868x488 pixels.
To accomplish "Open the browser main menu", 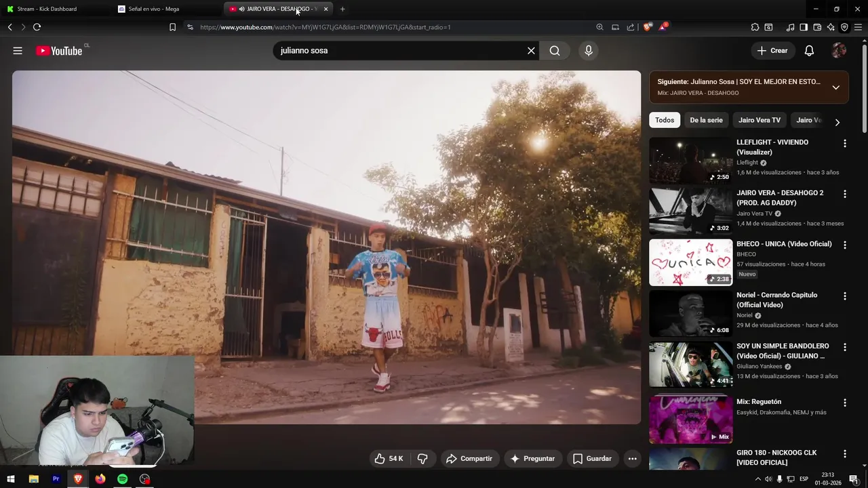I will 858,27.
